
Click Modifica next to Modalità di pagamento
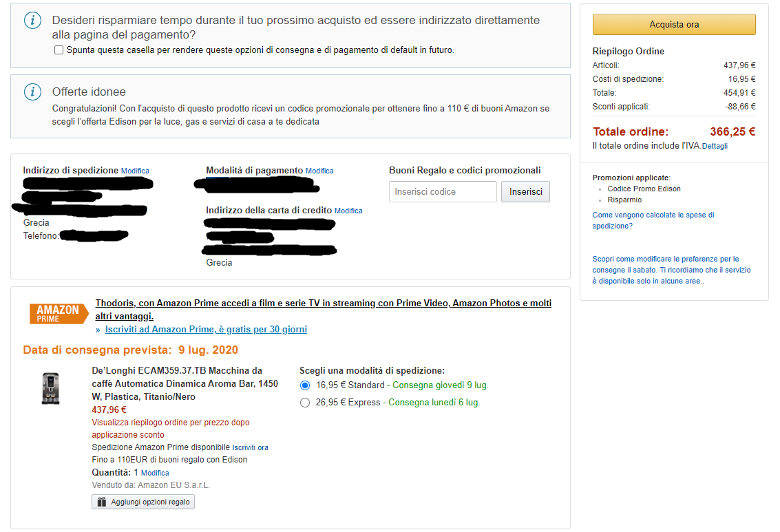[x=319, y=171]
